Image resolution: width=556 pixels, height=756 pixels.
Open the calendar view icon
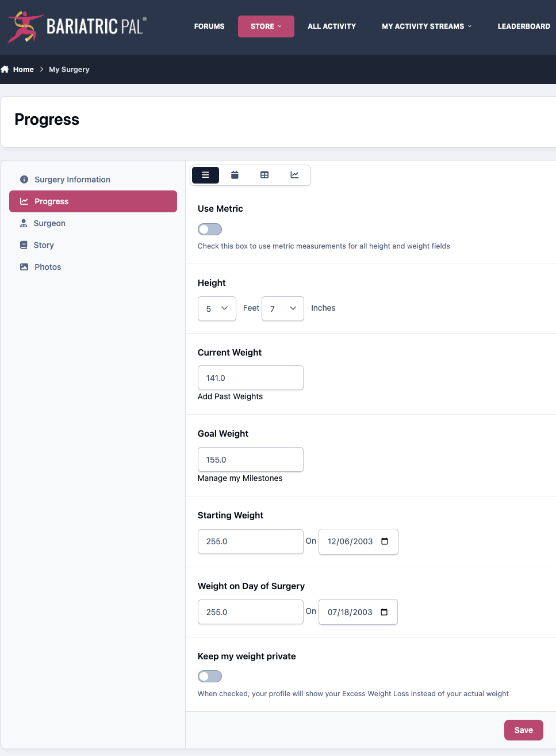coord(235,175)
